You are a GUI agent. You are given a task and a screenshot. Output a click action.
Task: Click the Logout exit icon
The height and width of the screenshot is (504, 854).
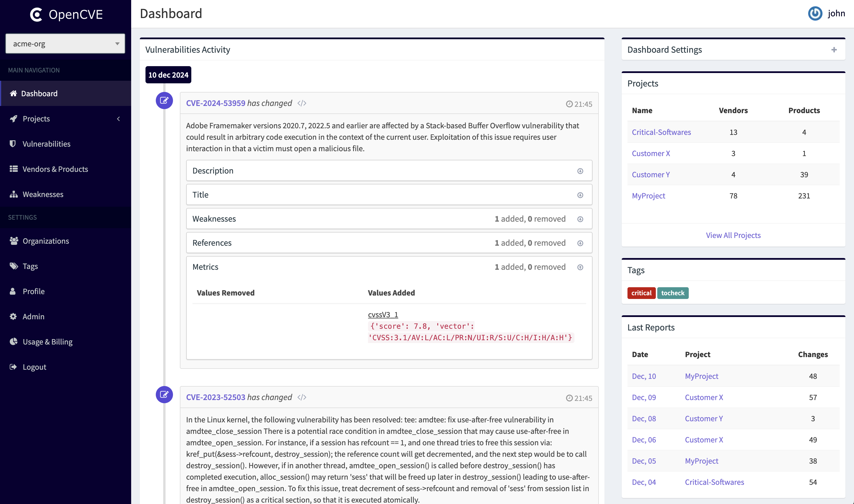pos(13,367)
